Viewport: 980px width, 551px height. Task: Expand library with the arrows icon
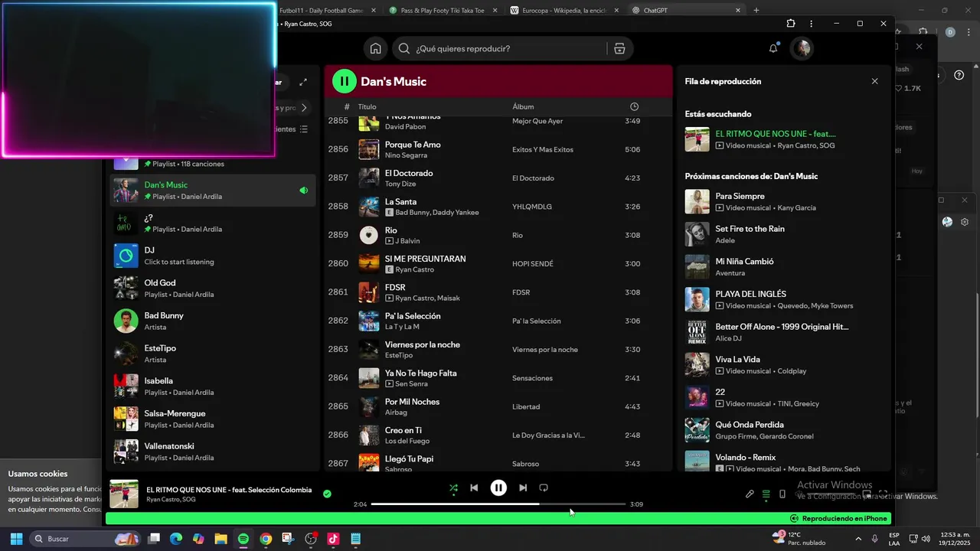coord(303,82)
